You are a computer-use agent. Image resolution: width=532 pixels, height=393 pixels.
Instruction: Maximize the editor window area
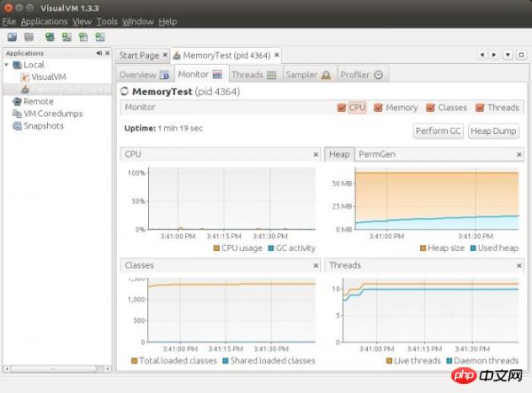coord(521,55)
